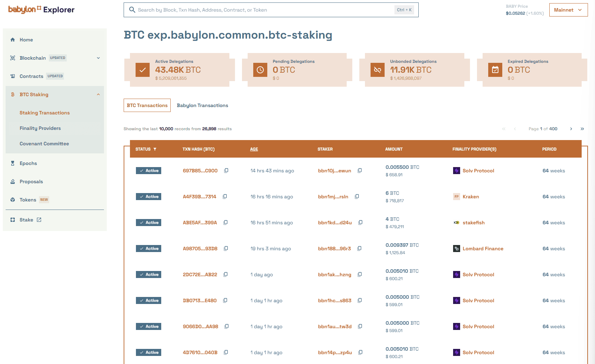Open Stake external link icon
This screenshot has width=595, height=364.
click(x=39, y=220)
